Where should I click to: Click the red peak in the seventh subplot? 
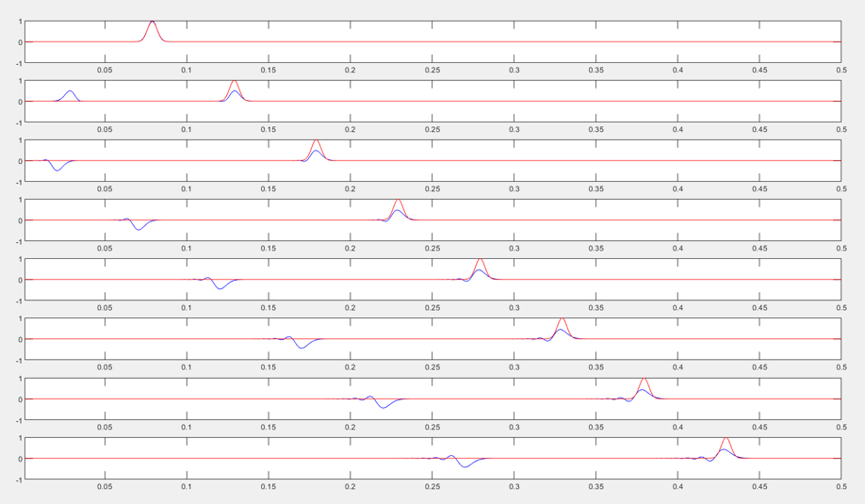pyautogui.click(x=644, y=380)
